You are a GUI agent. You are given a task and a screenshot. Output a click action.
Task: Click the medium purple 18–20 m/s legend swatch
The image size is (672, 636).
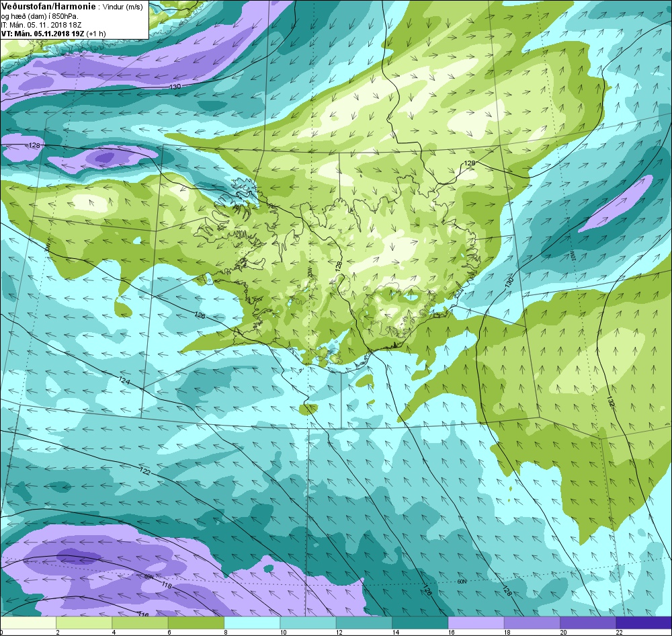(x=532, y=623)
